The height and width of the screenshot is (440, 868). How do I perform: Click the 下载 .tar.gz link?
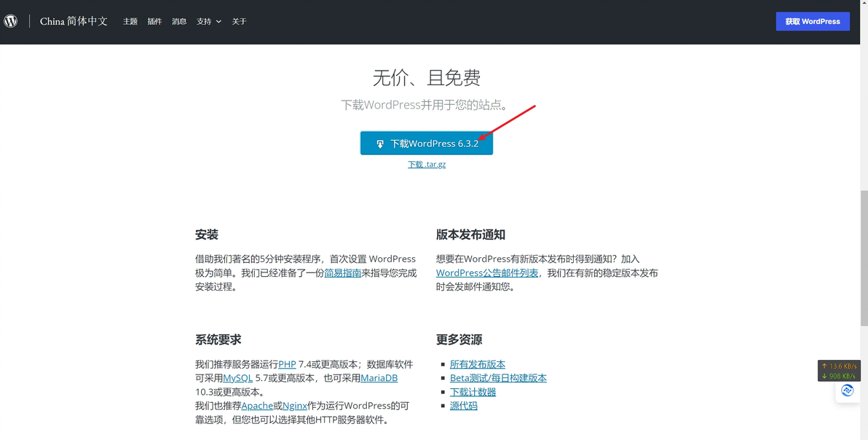427,165
